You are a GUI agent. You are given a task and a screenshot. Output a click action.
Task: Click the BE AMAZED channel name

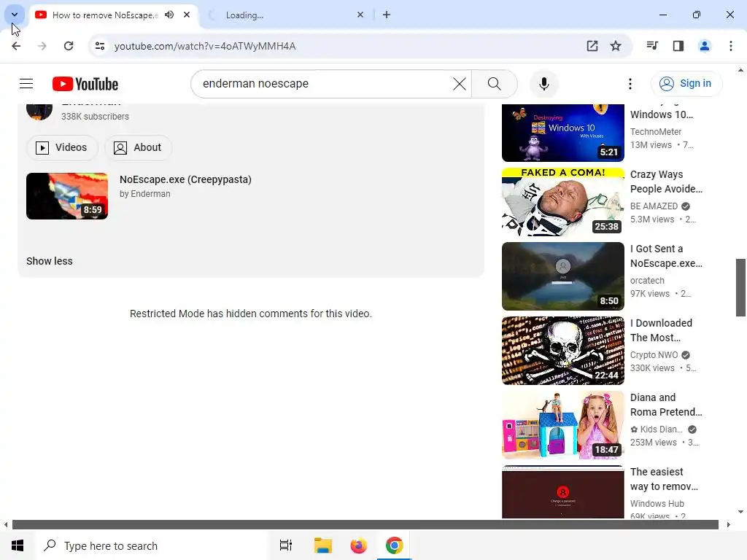(x=654, y=206)
